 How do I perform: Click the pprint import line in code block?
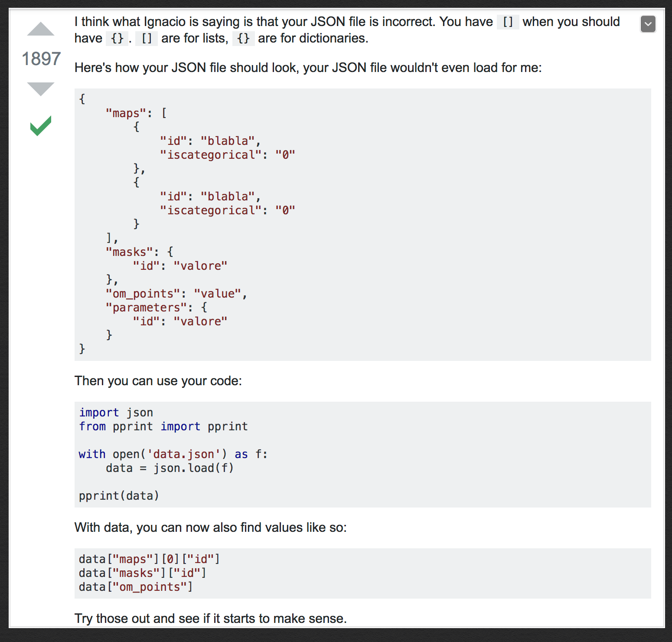pyautogui.click(x=163, y=426)
